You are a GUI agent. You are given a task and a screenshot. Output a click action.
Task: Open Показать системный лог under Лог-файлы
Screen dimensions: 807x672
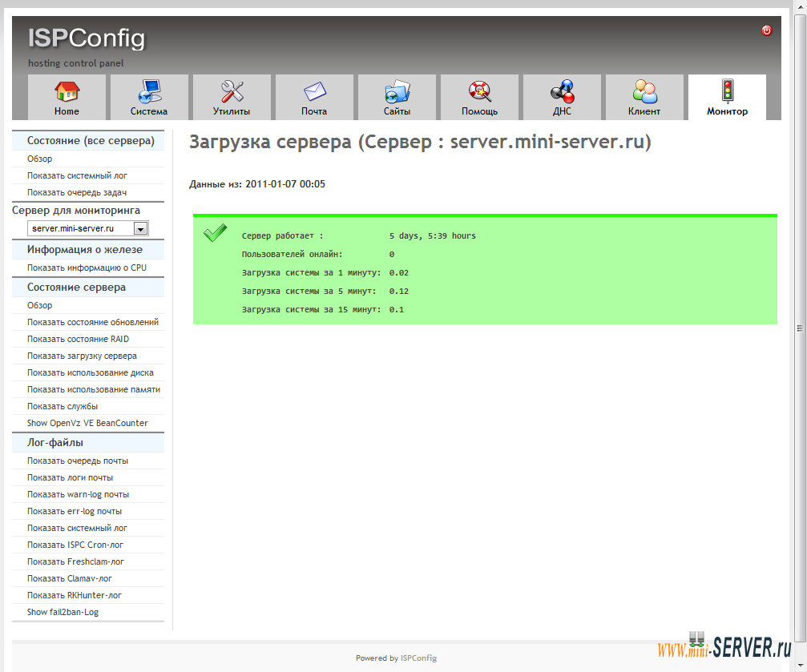point(77,528)
